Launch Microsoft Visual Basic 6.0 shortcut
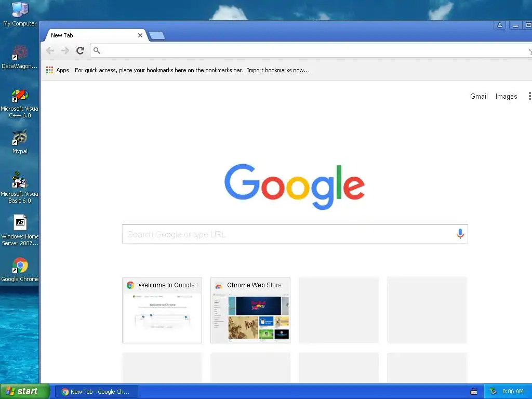 coord(20,188)
